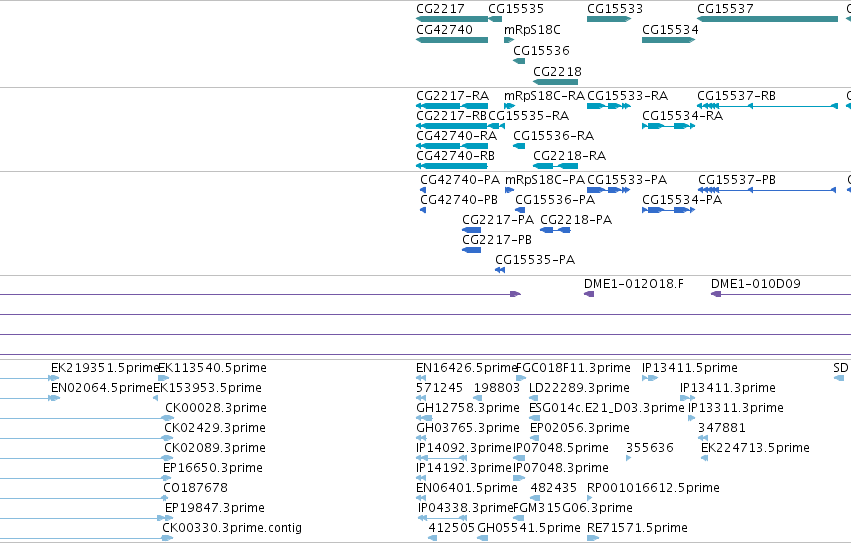
Task: Click the CO187678 EST label
Action: tap(195, 488)
